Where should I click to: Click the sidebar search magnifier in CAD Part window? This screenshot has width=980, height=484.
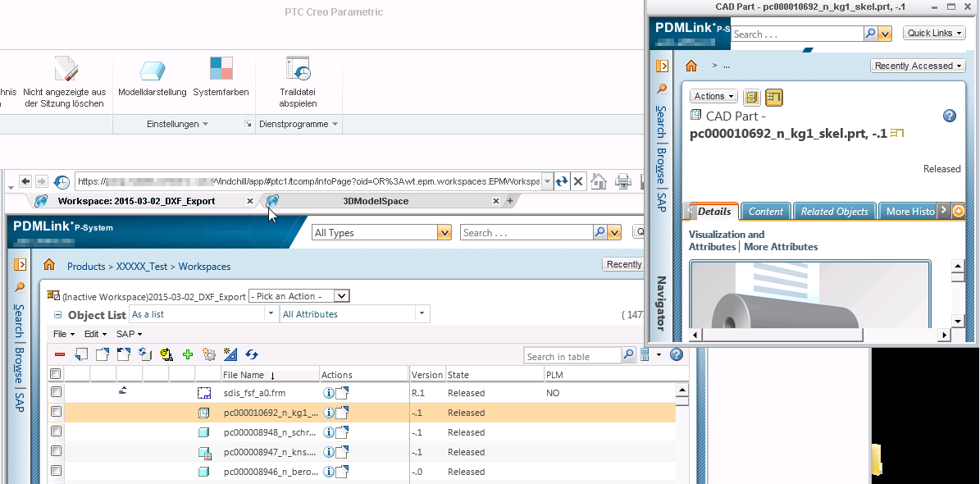click(x=662, y=89)
